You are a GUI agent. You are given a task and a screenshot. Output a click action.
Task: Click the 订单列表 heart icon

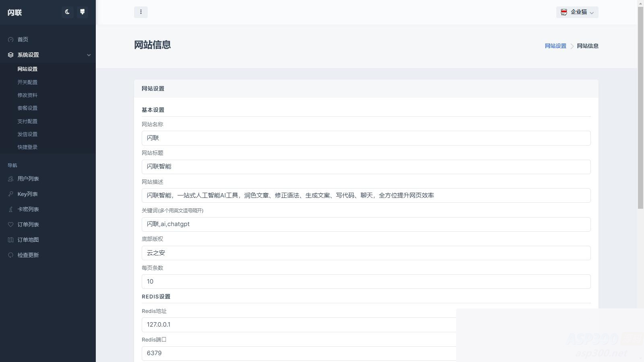point(10,224)
